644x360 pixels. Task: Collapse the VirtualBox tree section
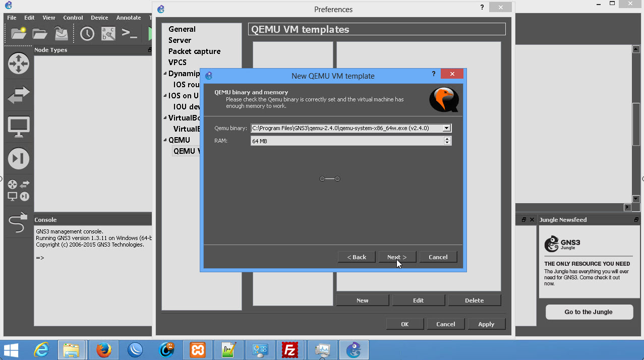[165, 118]
